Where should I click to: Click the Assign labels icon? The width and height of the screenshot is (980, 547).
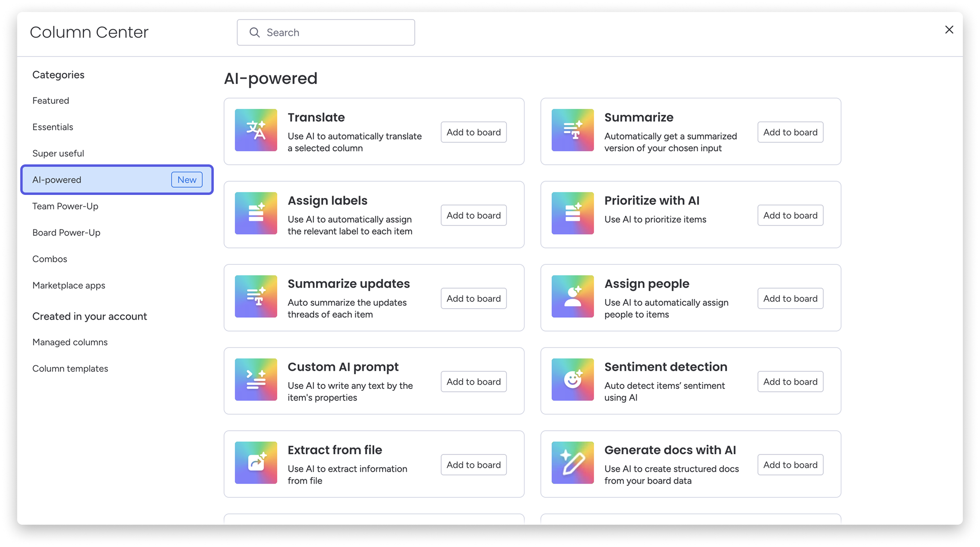[x=256, y=213]
